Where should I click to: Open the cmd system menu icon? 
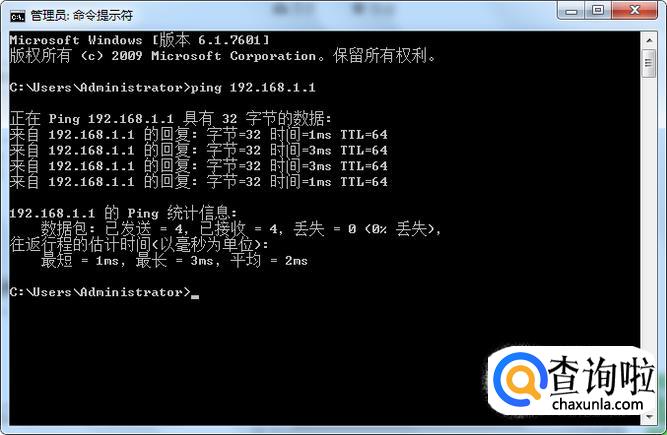tap(17, 16)
